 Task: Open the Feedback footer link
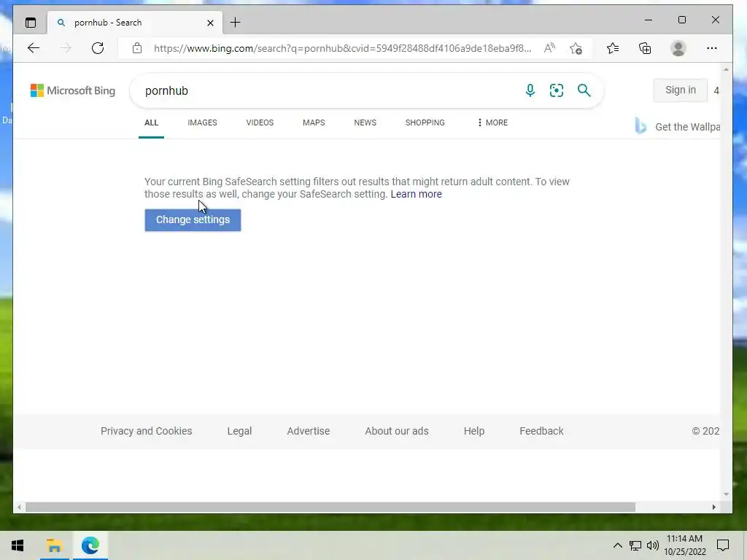[541, 431]
